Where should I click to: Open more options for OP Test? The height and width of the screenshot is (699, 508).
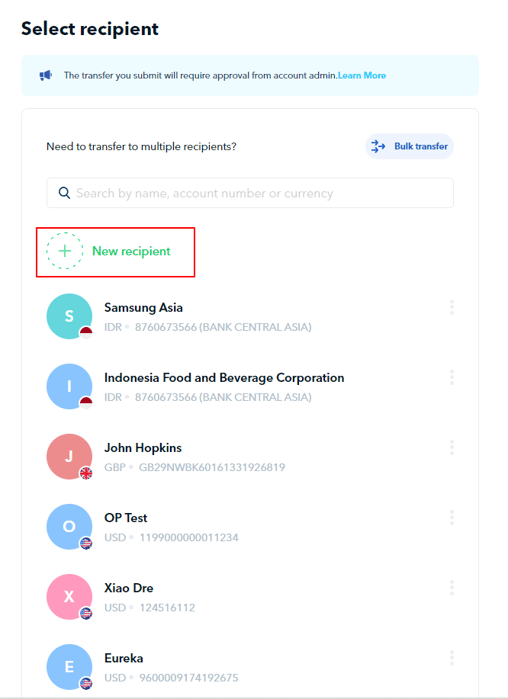point(452,518)
